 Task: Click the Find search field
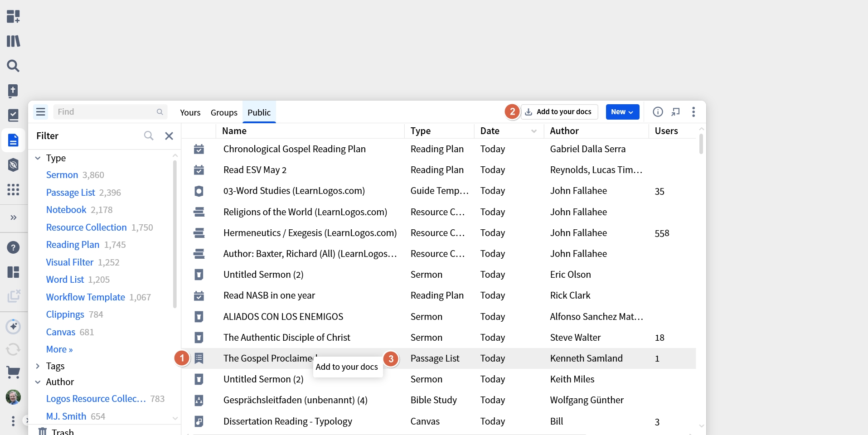click(x=110, y=112)
